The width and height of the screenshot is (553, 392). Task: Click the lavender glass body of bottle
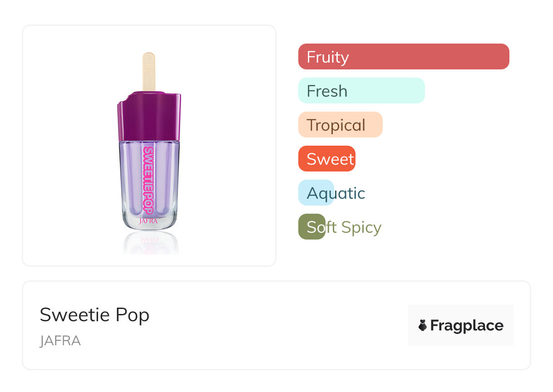pyautogui.click(x=132, y=181)
